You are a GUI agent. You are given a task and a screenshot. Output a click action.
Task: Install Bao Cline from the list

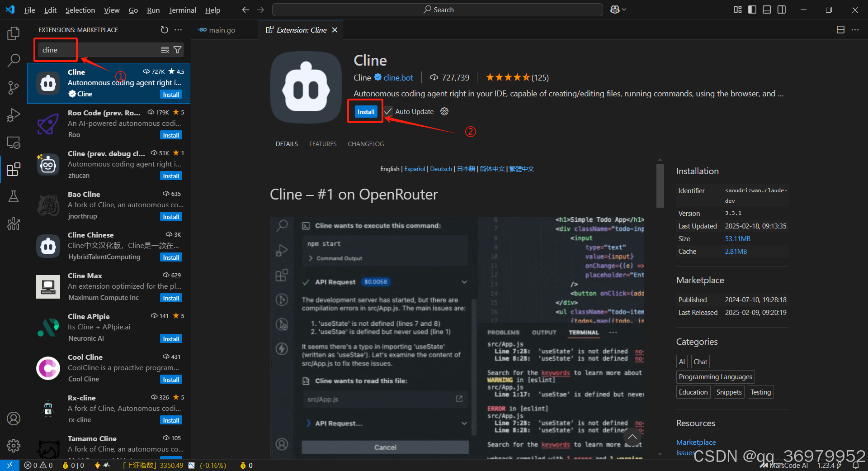click(171, 217)
